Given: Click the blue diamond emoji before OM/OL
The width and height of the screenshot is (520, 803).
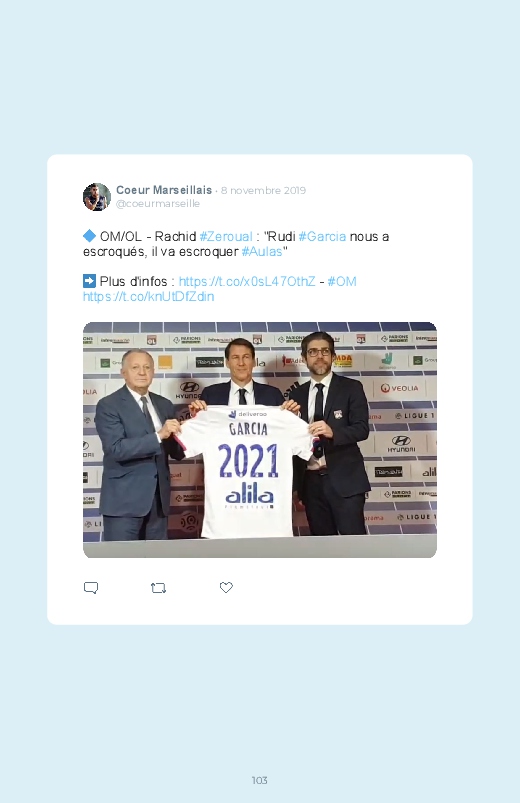Looking at the screenshot, I should [x=89, y=236].
